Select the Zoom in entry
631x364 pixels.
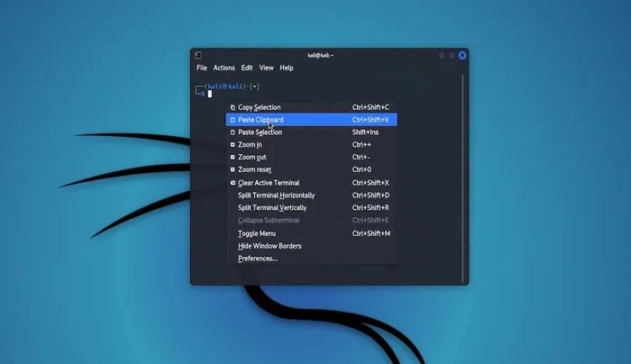pos(312,145)
